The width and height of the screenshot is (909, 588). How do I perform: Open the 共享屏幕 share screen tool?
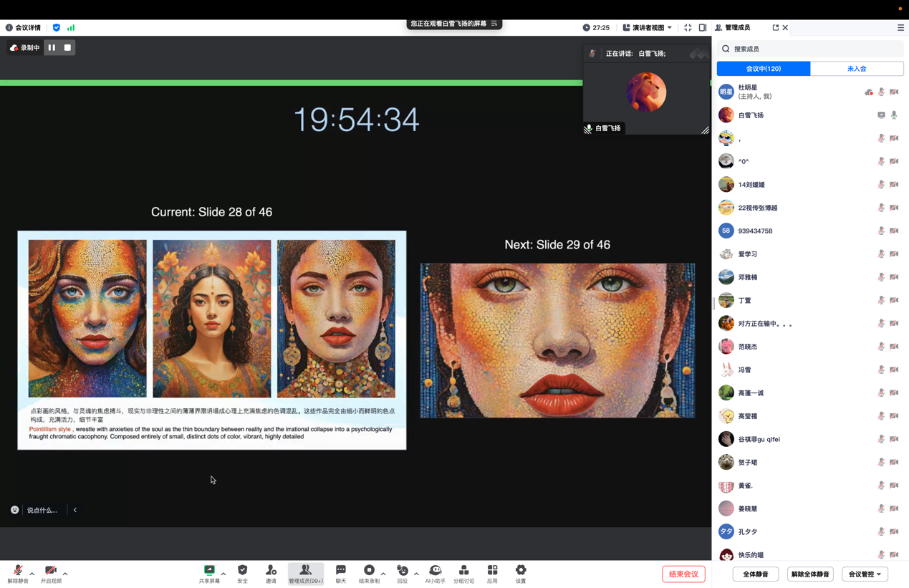point(209,574)
